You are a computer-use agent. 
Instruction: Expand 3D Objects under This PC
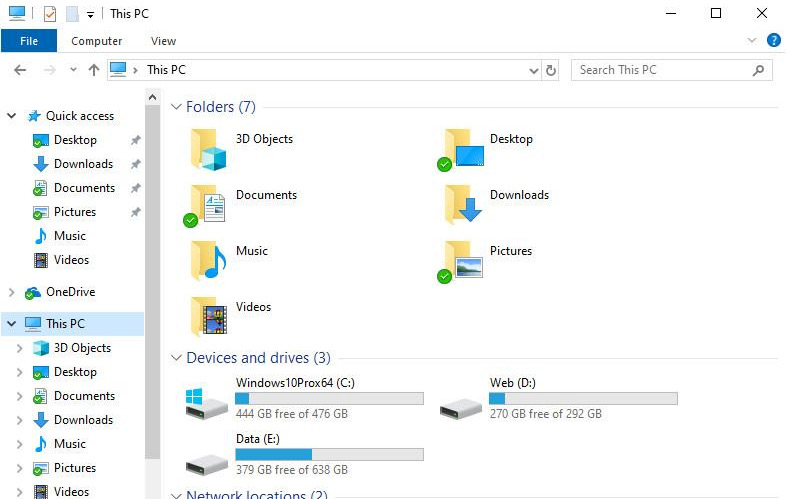(19, 348)
